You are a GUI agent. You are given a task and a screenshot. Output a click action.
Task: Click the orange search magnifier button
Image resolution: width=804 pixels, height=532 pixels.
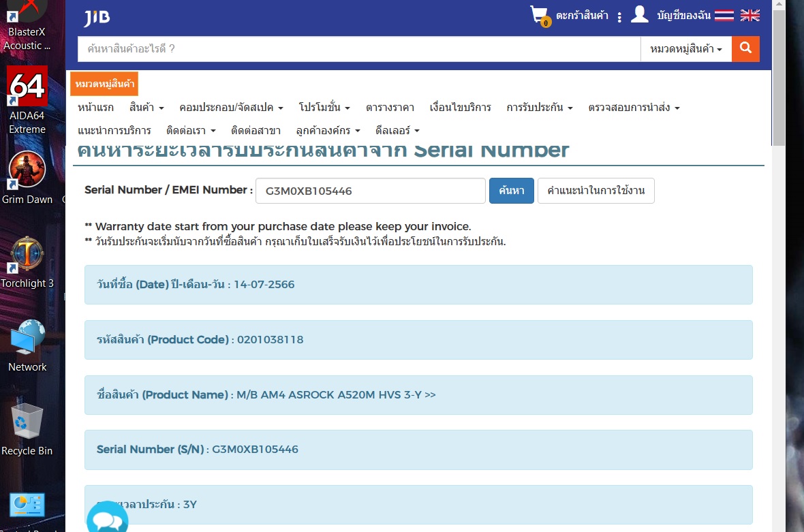745,48
